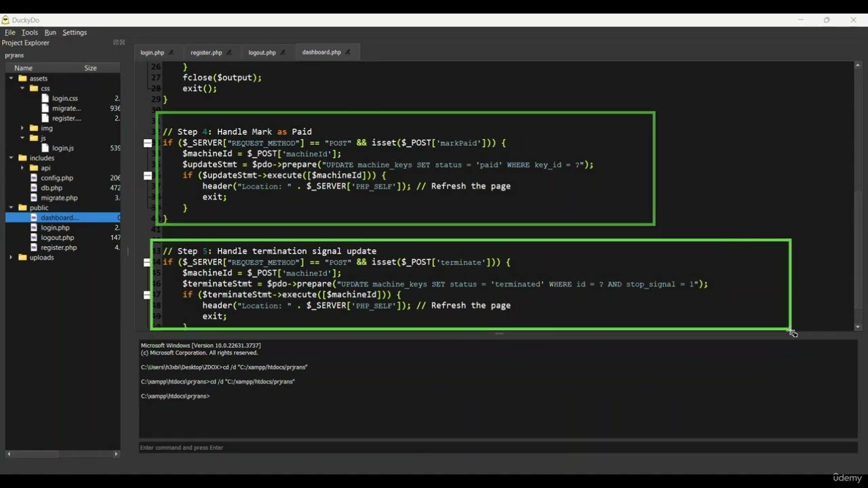Viewport: 868px width, 488px height.
Task: Expand the api folder arrow
Action: point(22,167)
